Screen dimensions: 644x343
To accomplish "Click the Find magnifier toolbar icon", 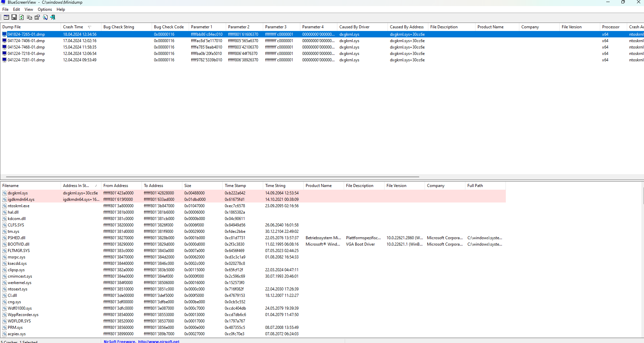I will (x=45, y=17).
